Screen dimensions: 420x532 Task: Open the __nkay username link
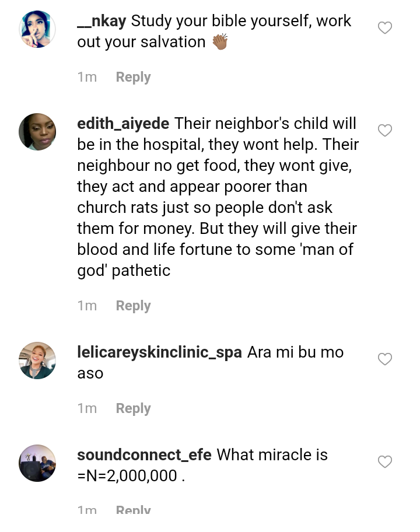tap(101, 21)
